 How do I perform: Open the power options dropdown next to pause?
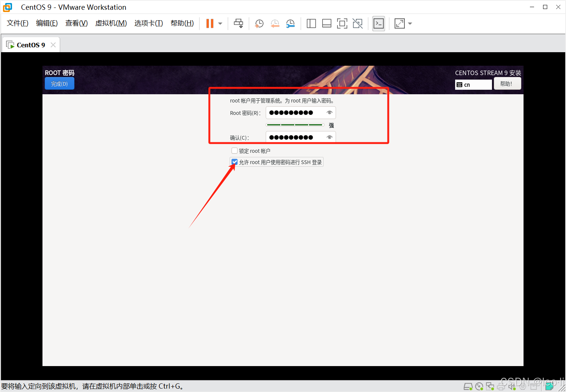[x=220, y=24]
